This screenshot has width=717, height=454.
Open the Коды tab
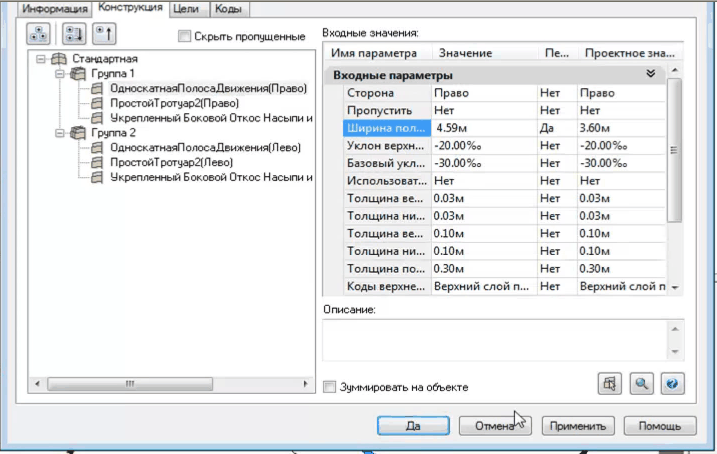click(227, 9)
